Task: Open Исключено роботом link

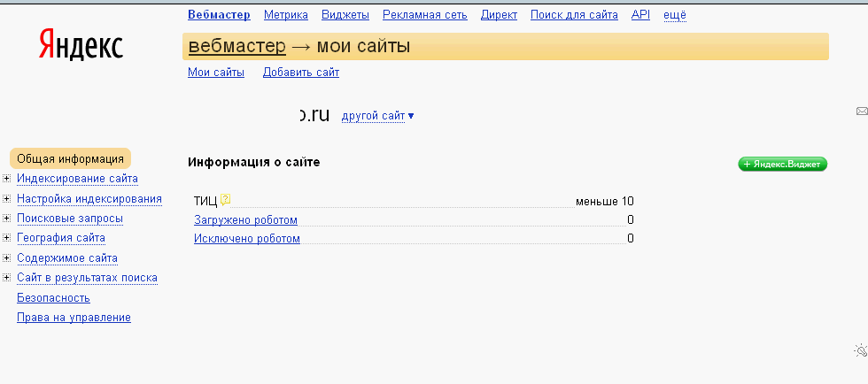Action: (247, 239)
